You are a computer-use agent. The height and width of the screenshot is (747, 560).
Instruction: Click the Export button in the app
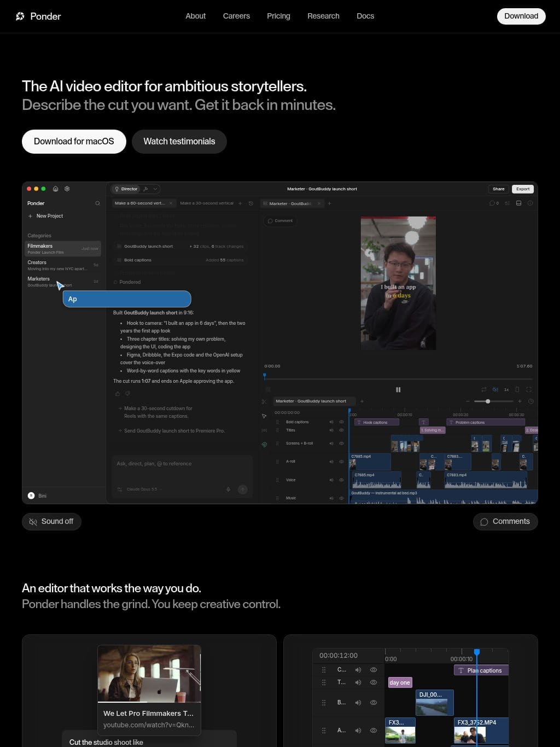(x=523, y=189)
